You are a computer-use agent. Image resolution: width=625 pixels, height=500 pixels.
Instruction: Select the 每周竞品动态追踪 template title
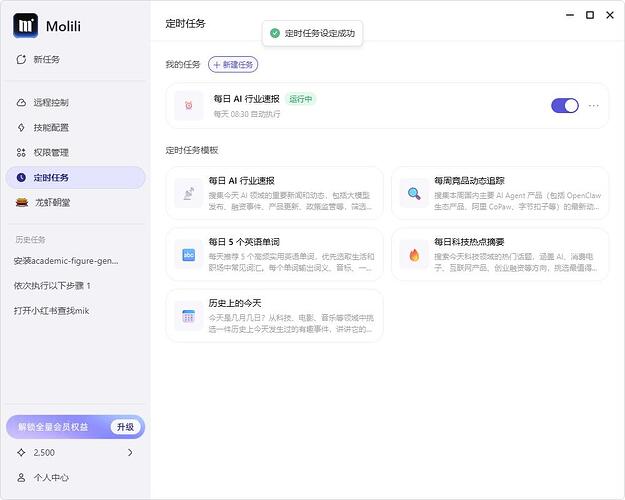[x=469, y=181]
